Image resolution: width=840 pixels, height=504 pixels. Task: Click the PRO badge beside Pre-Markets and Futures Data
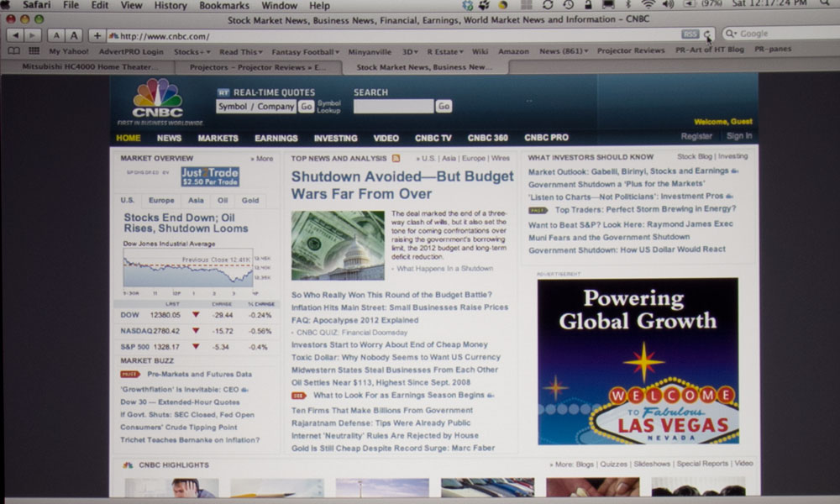pyautogui.click(x=129, y=375)
